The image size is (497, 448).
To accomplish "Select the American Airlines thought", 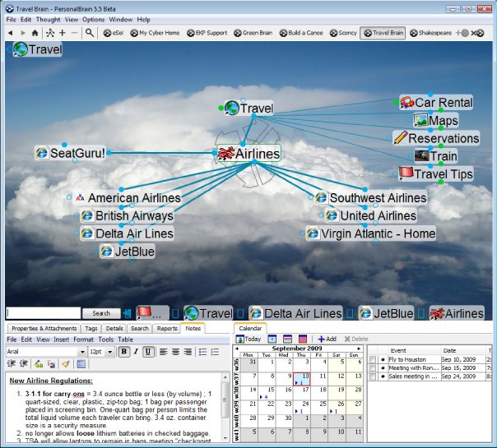I will pos(128,198).
